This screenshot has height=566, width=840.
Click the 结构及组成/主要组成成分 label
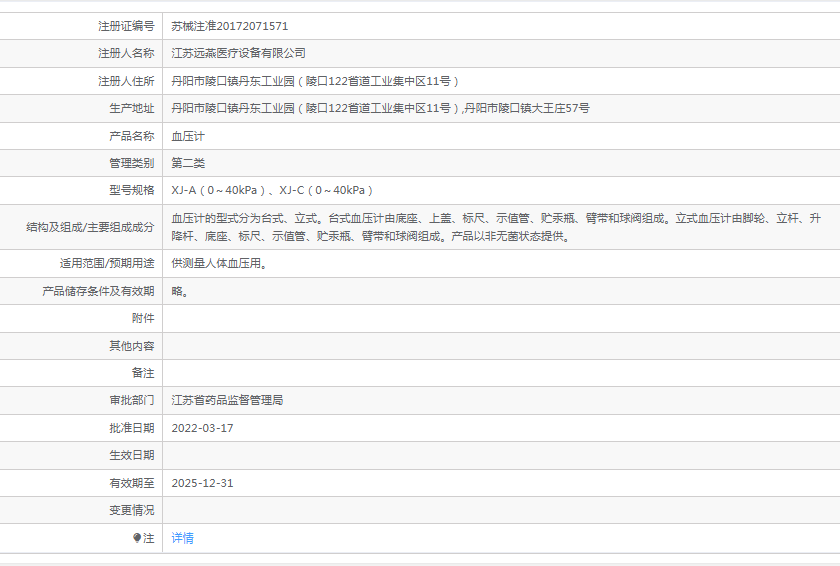pos(90,227)
